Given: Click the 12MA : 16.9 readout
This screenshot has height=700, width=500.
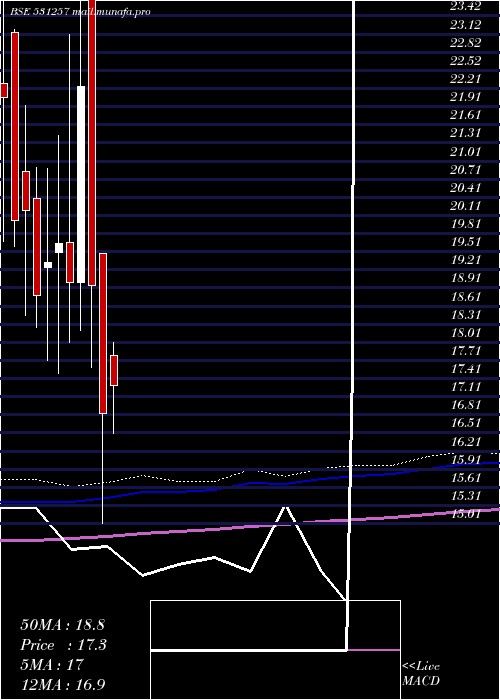Looking at the screenshot, I should [62, 684].
